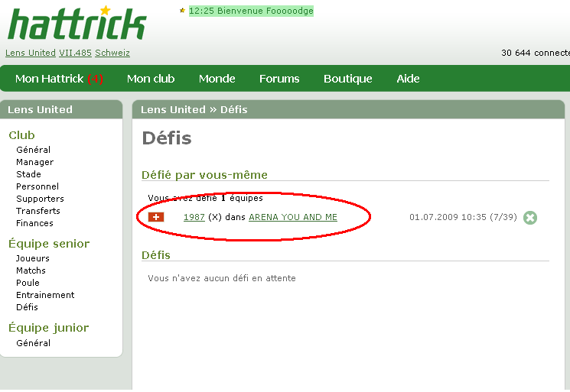This screenshot has width=570, height=392.
Task: Click the Swiss flag icon
Action: coord(156,217)
